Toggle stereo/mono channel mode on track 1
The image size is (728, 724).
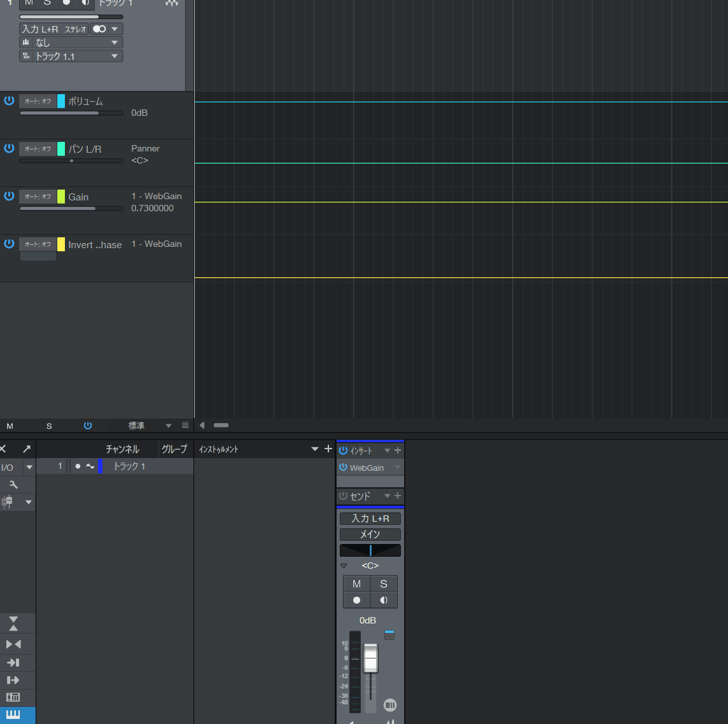[99, 29]
